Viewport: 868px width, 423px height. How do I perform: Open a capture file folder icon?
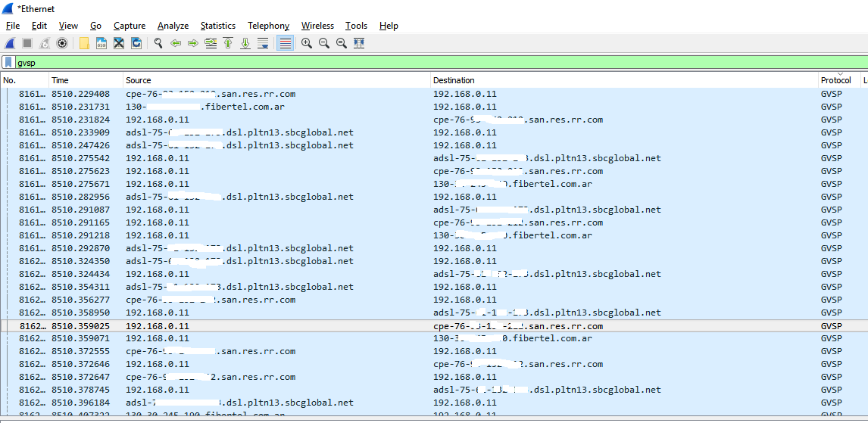(x=84, y=43)
